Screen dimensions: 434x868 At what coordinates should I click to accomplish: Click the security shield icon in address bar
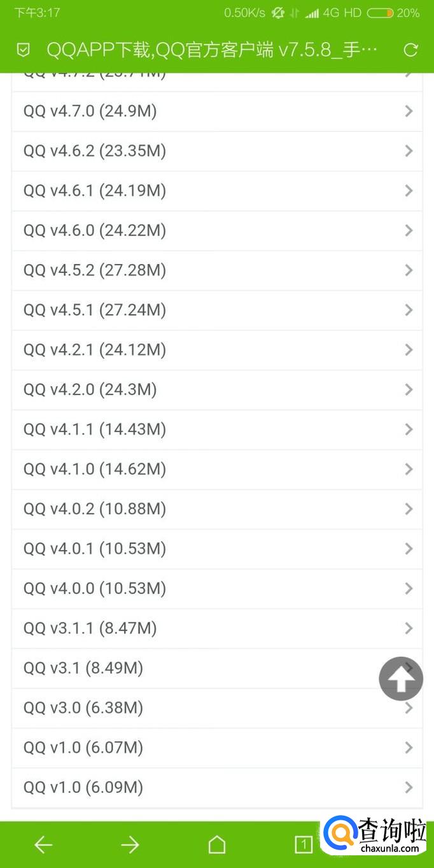pyautogui.click(x=24, y=50)
